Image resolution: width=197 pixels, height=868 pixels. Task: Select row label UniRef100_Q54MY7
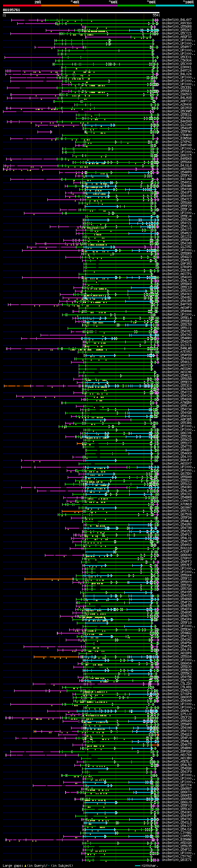(x=177, y=47)
